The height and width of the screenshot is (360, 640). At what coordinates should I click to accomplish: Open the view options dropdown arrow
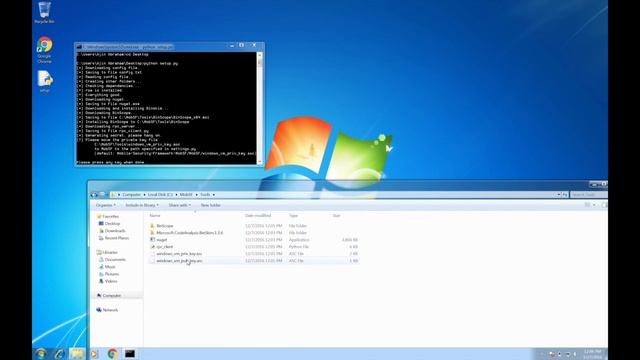(x=594, y=205)
